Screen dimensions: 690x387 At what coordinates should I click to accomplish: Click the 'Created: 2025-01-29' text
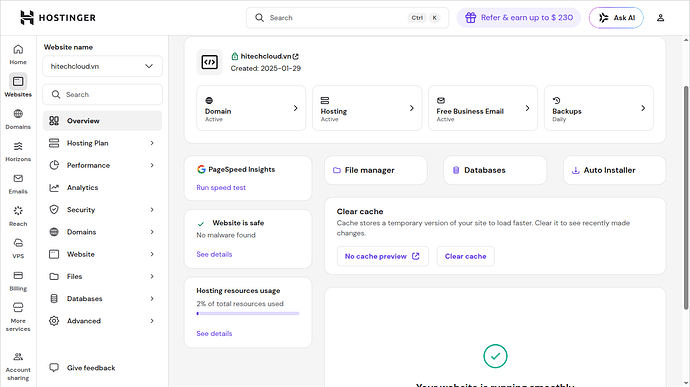point(266,68)
